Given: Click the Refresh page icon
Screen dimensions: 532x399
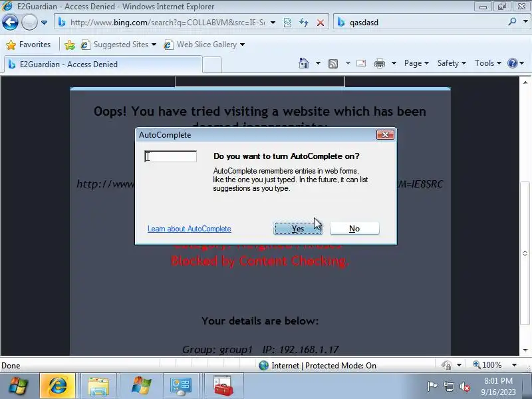Looking at the screenshot, I should (304, 23).
